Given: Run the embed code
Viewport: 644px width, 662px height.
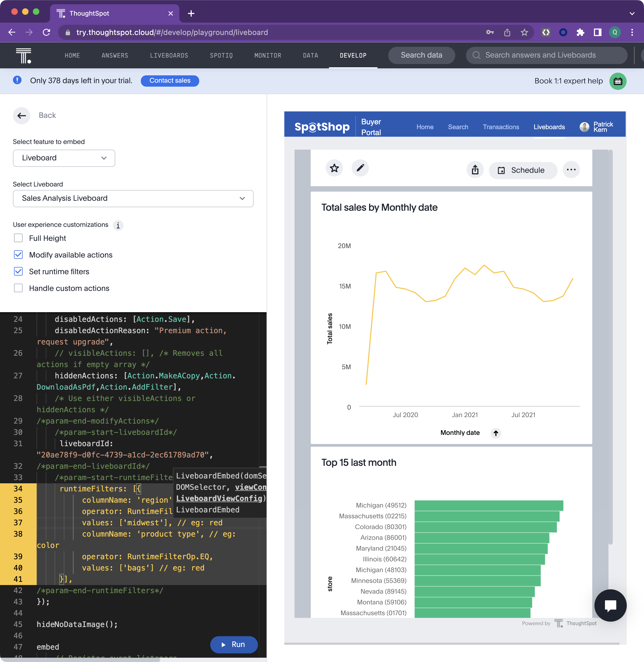Looking at the screenshot, I should click(x=234, y=645).
